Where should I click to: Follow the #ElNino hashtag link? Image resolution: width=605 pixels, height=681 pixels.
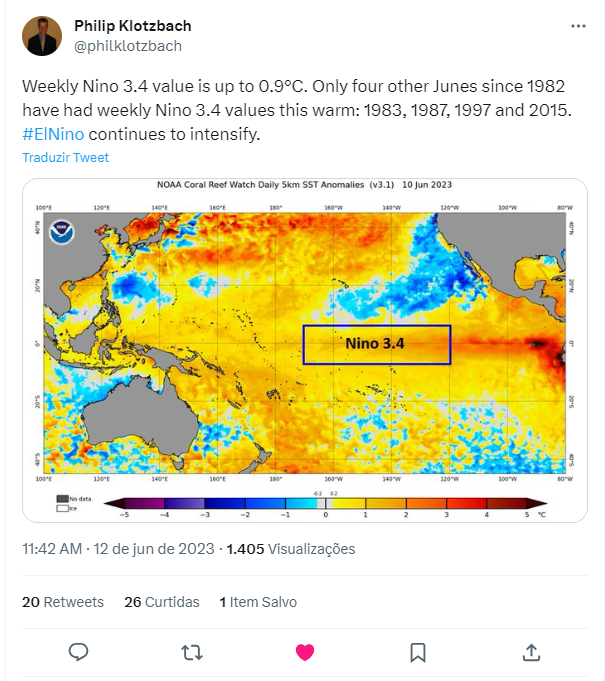pyautogui.click(x=53, y=134)
